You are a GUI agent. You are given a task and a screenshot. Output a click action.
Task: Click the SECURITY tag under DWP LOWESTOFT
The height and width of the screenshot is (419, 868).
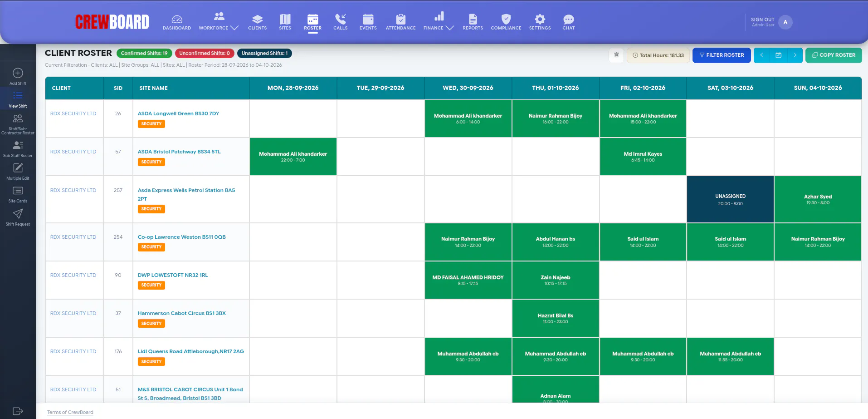pos(151,285)
